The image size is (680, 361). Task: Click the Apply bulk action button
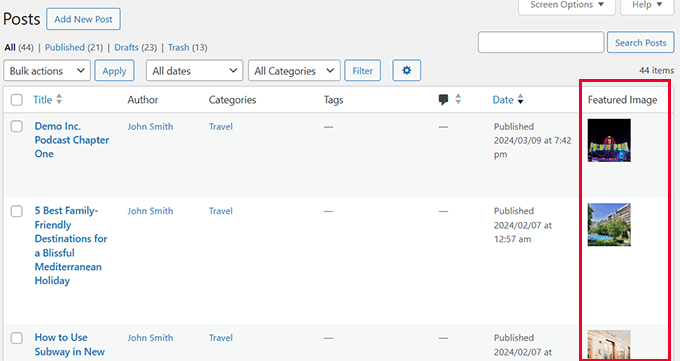coord(114,70)
